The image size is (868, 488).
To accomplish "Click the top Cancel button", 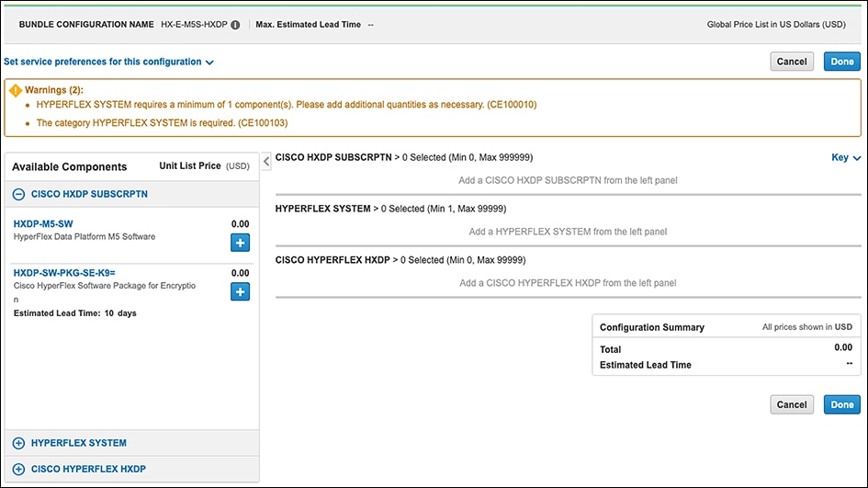I will click(x=792, y=62).
